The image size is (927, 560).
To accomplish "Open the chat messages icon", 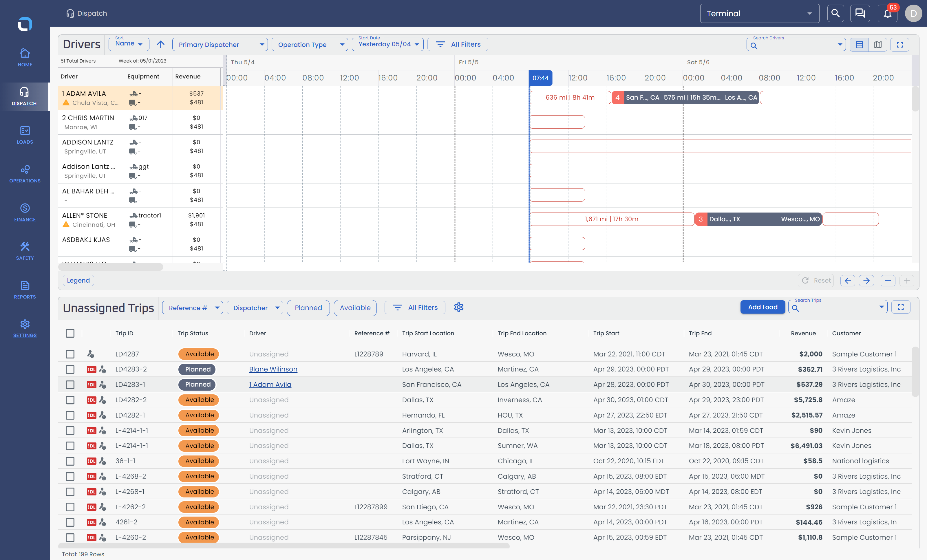I will (860, 14).
